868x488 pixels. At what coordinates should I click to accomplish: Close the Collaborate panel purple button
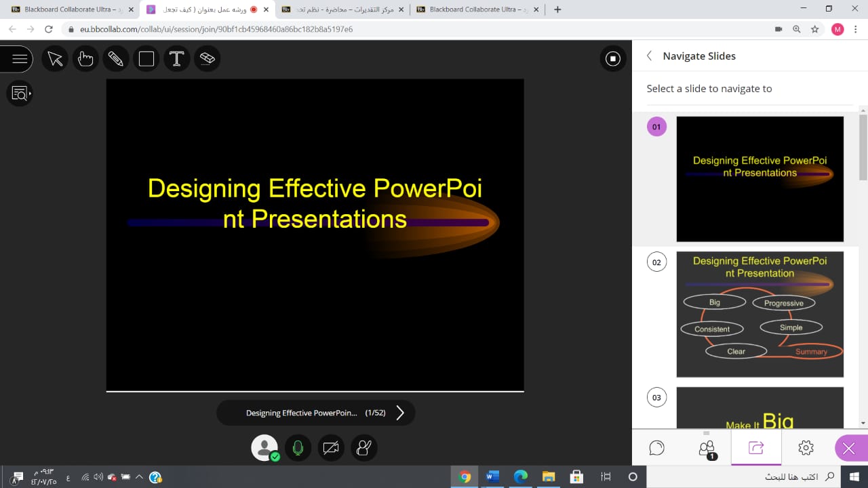(849, 447)
